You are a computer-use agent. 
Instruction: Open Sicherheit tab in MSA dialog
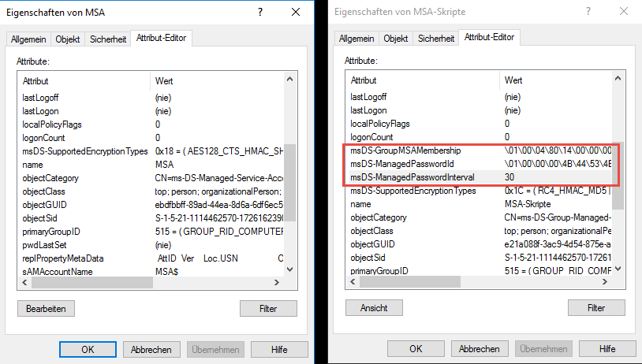[x=108, y=39]
